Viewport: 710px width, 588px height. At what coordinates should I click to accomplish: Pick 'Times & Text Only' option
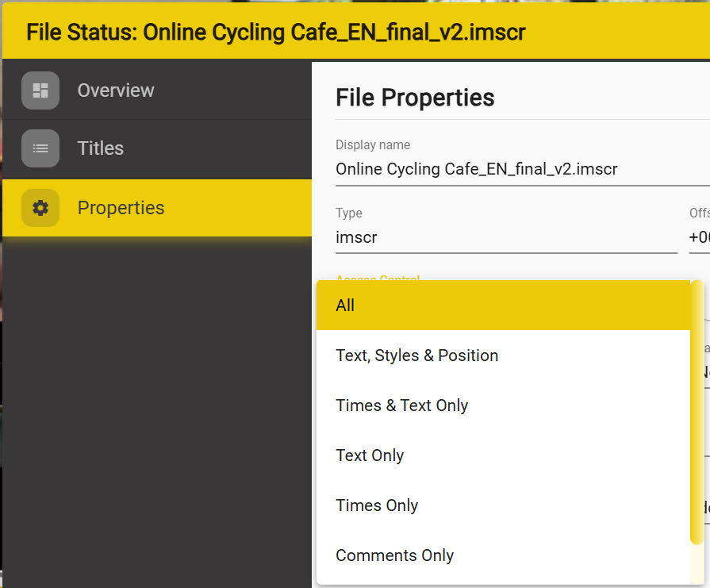pos(503,405)
